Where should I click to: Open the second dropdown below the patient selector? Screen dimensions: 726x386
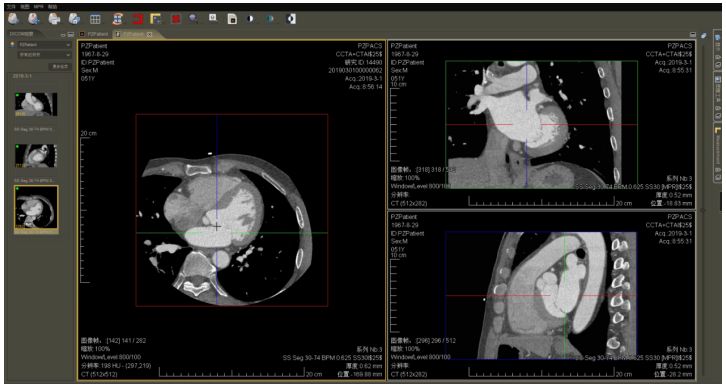pyautogui.click(x=44, y=55)
